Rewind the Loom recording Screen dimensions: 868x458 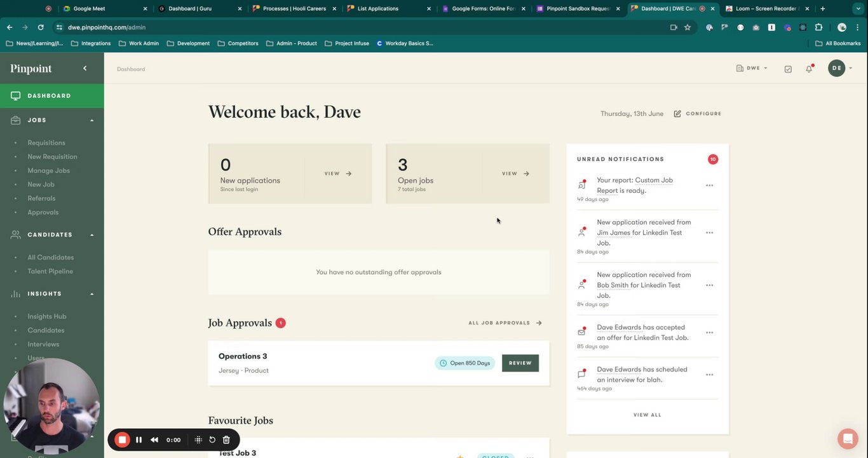pos(154,440)
